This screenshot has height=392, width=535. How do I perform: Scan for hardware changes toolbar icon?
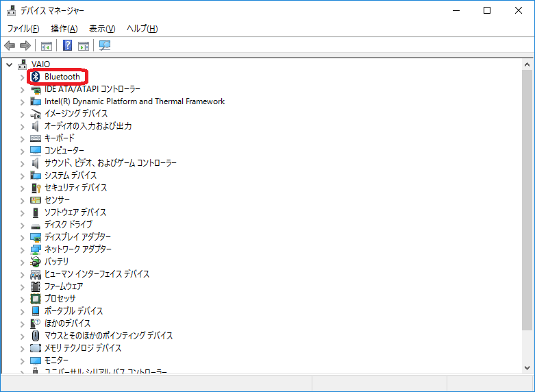click(x=105, y=45)
